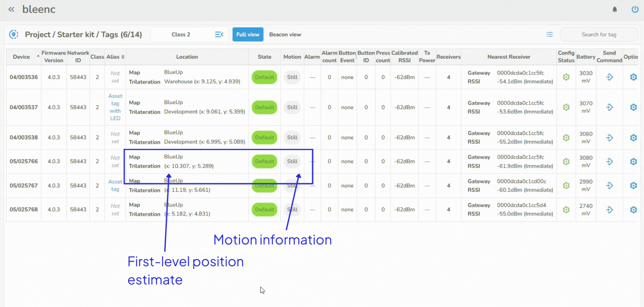Open the Class filter icon next to Class 2
Screen dimensions: 644x307
(x=219, y=34)
